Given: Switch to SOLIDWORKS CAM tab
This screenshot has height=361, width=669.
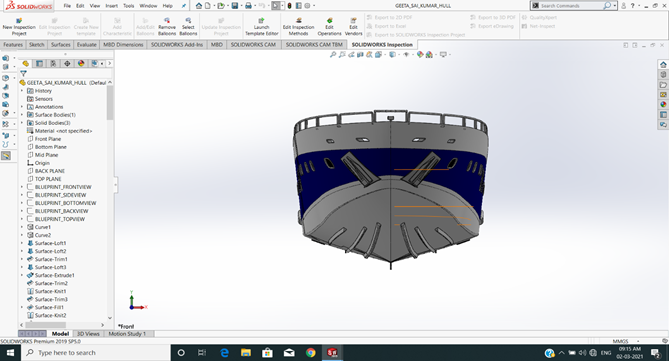Looking at the screenshot, I should (253, 44).
